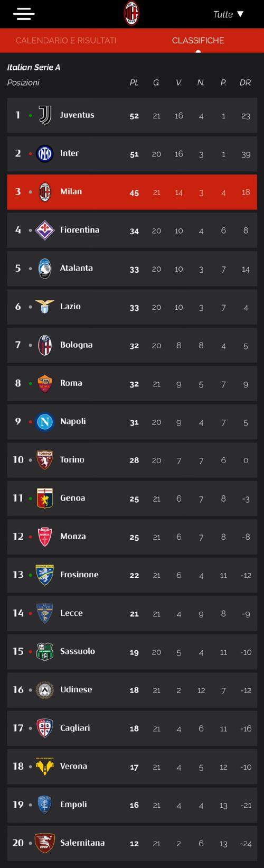Open the highlighted Milan standings row
Viewport: 264px width, 868px height.
coord(132,192)
